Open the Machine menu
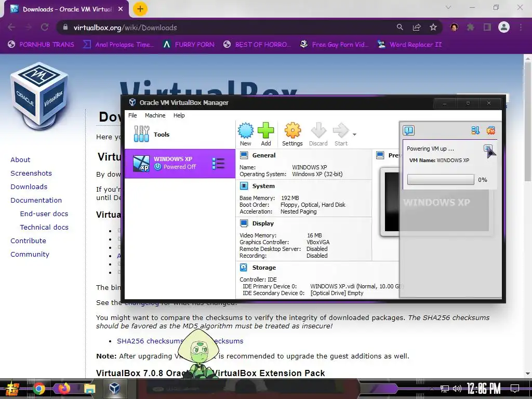The image size is (532, 399). pos(155,115)
